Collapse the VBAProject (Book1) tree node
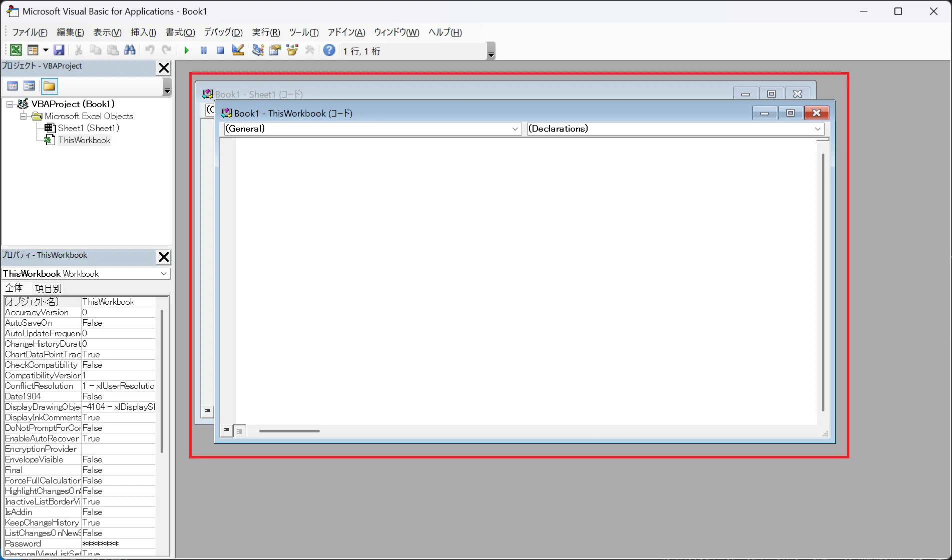952x560 pixels. tap(10, 104)
